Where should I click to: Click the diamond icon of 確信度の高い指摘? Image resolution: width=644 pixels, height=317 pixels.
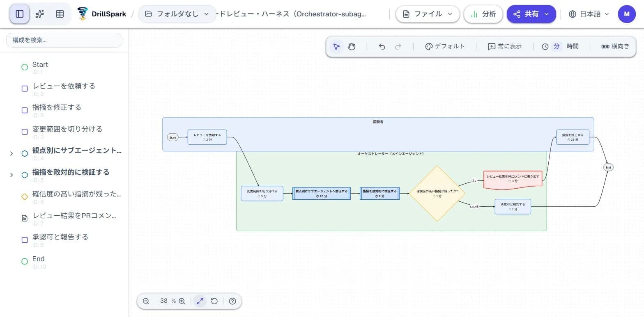click(25, 196)
